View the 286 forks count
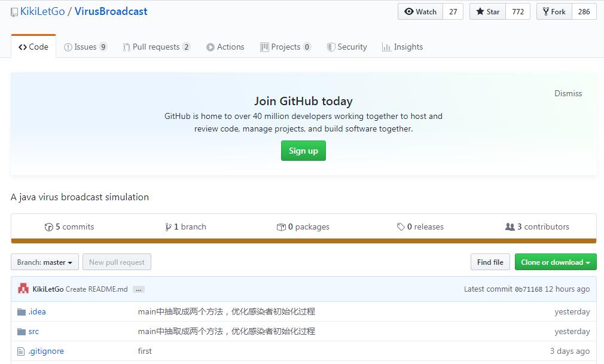Image resolution: width=604 pixels, height=364 pixels. pyautogui.click(x=584, y=11)
